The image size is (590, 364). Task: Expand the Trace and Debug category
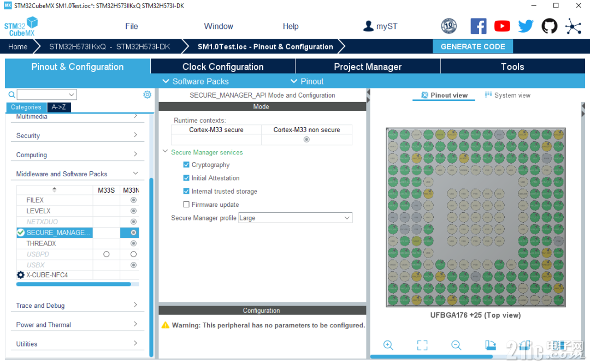[77, 306]
